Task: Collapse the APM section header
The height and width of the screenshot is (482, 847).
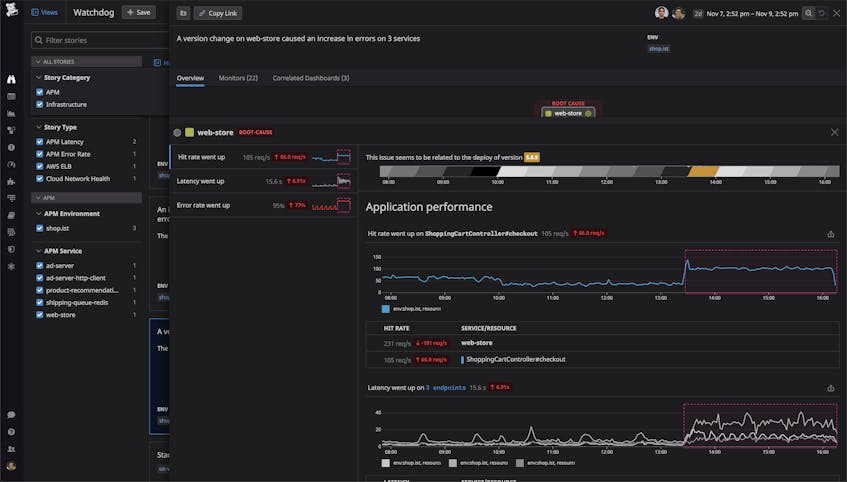Action: 86,198
